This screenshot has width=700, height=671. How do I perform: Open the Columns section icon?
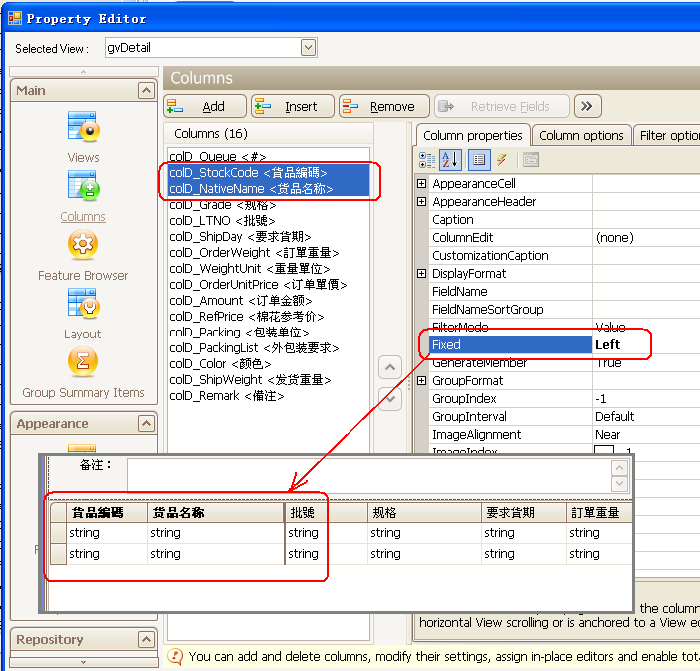coord(82,187)
